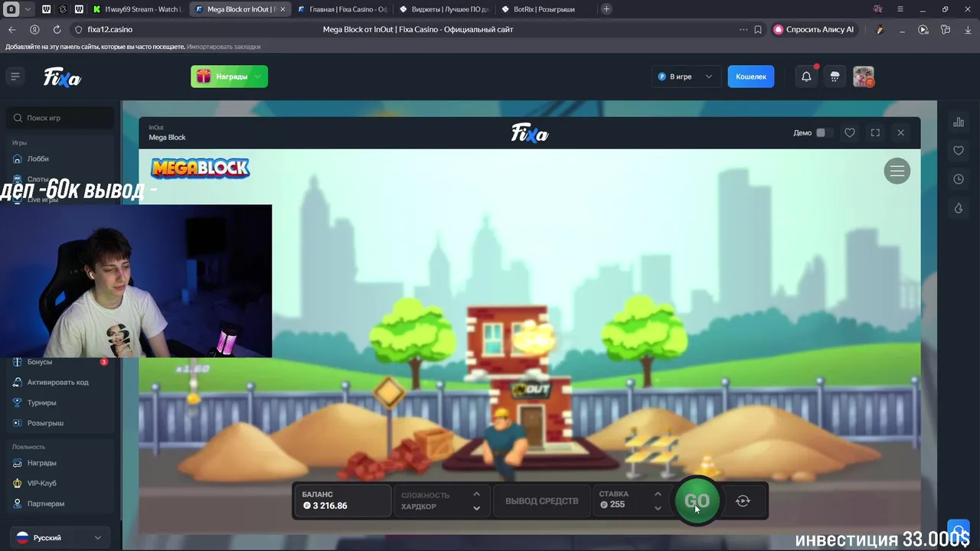
Task: Click the right panel clock history icon
Action: coord(958,179)
